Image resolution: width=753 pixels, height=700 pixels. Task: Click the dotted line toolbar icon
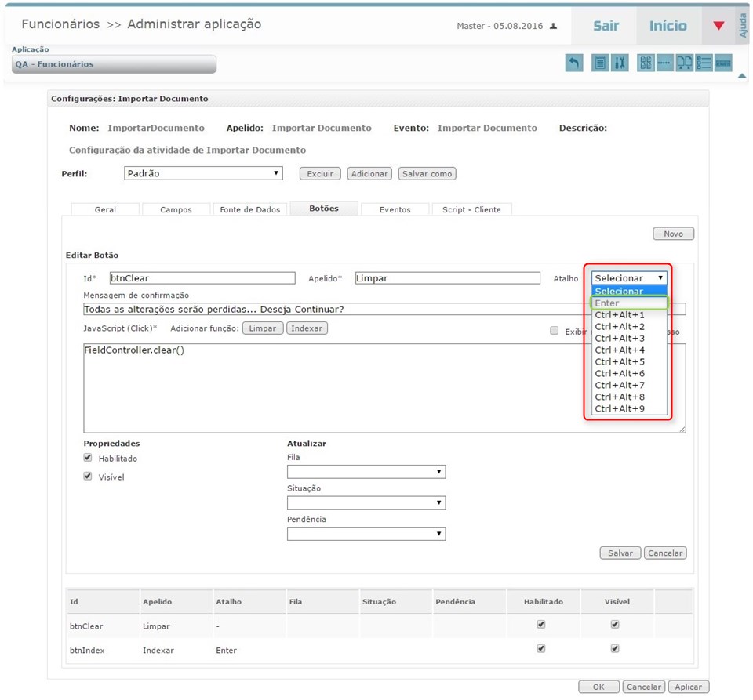[x=664, y=63]
